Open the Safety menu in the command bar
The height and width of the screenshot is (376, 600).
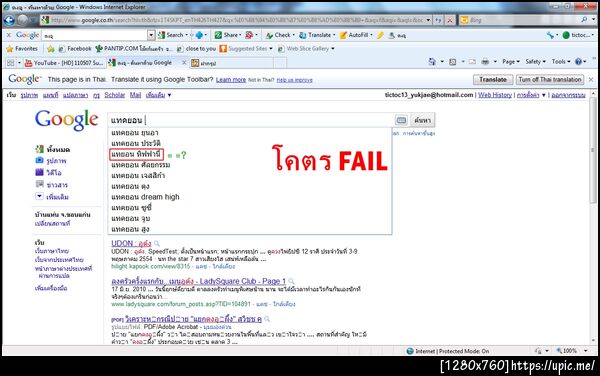tap(535, 62)
